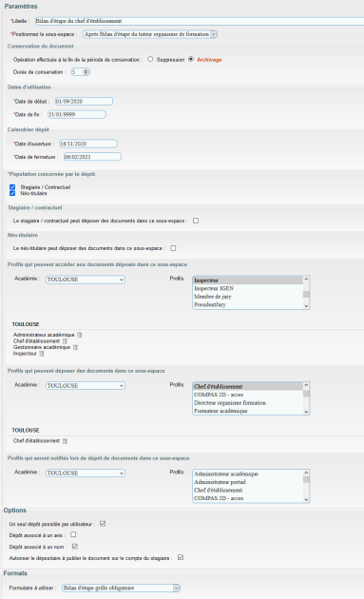Uncheck the Stagiaire / Contractuel checkbox
This screenshot has width=364, height=599.
(x=12, y=187)
